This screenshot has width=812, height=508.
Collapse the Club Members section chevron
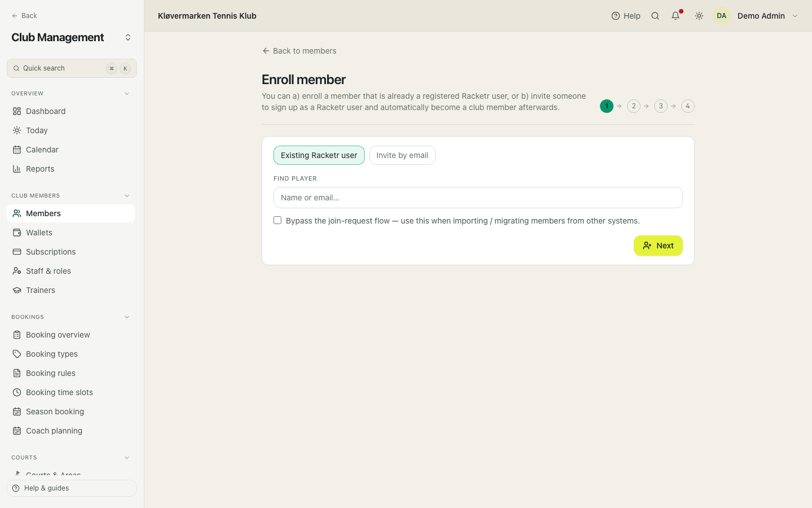[x=127, y=196]
